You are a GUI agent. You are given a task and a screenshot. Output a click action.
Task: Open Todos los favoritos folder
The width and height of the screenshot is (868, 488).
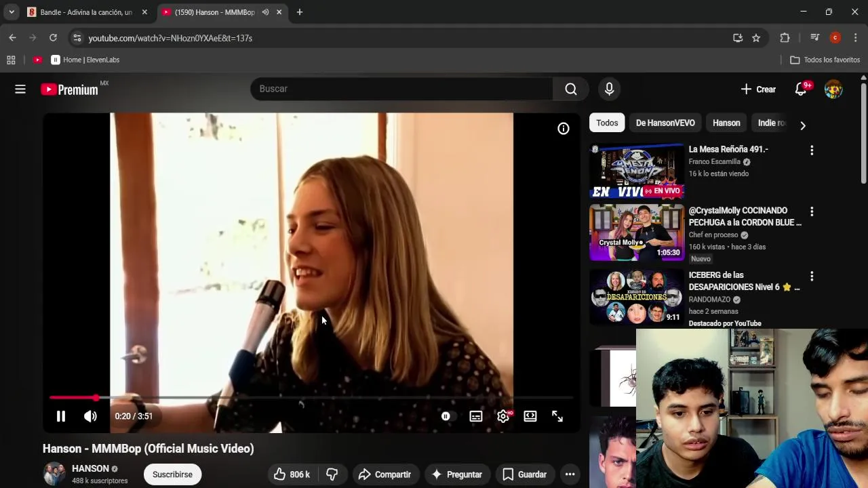point(825,60)
